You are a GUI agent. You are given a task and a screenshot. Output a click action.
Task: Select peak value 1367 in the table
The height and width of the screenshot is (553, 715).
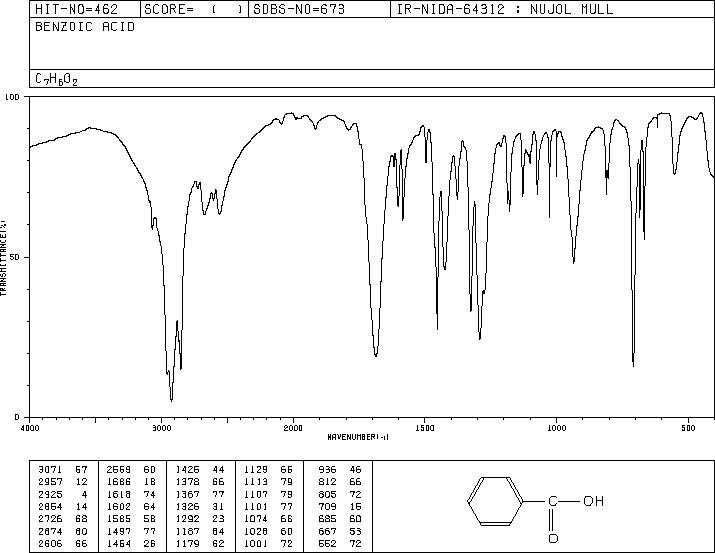click(187, 494)
